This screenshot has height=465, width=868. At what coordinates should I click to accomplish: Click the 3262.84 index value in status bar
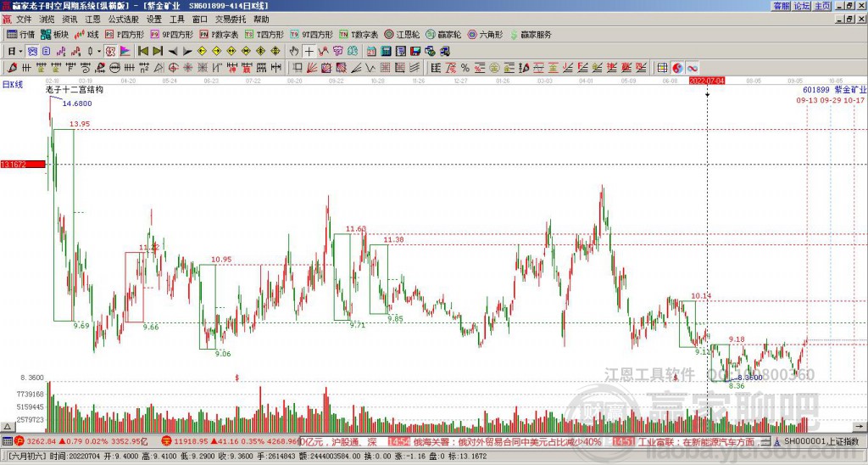pos(41,442)
